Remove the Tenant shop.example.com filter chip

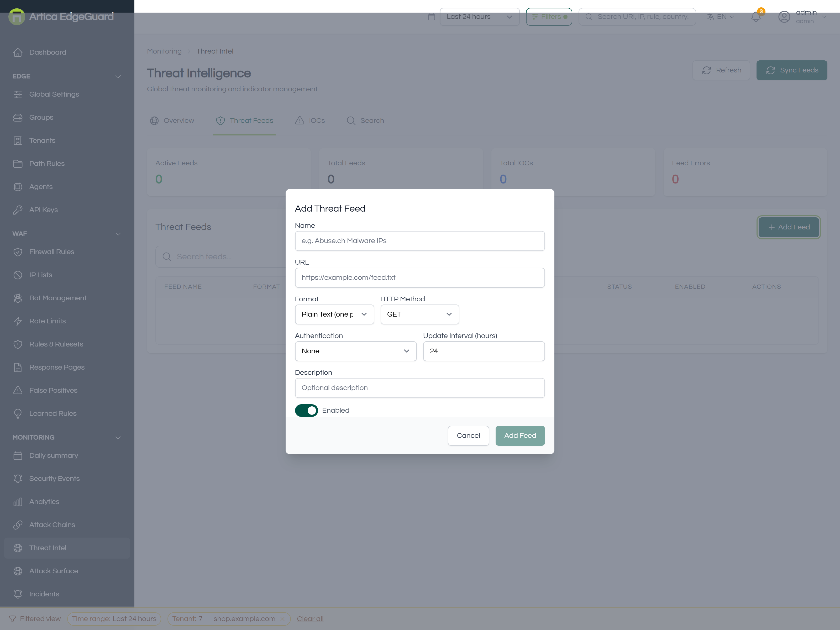pos(282,619)
